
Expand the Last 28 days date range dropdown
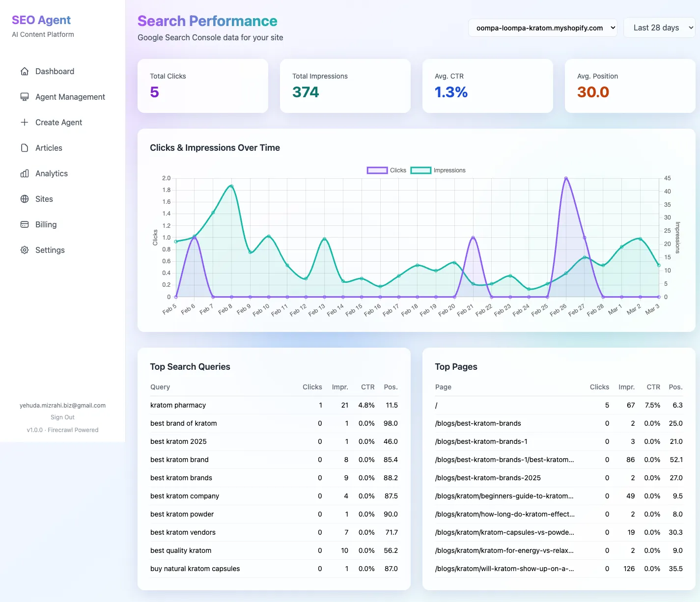659,27
